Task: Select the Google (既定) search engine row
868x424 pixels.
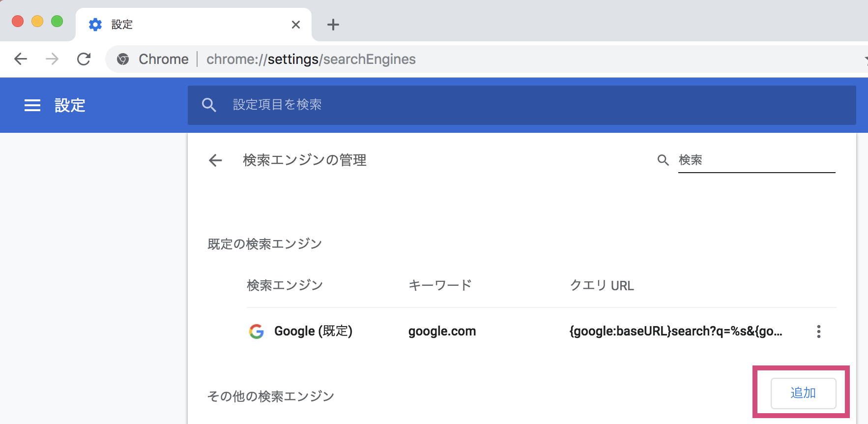Action: pos(313,332)
